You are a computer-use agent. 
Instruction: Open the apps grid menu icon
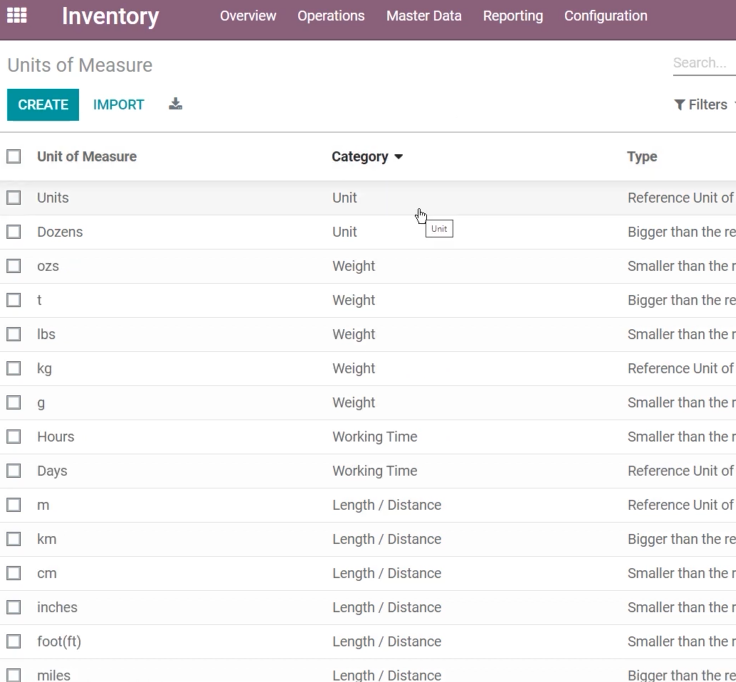click(17, 15)
